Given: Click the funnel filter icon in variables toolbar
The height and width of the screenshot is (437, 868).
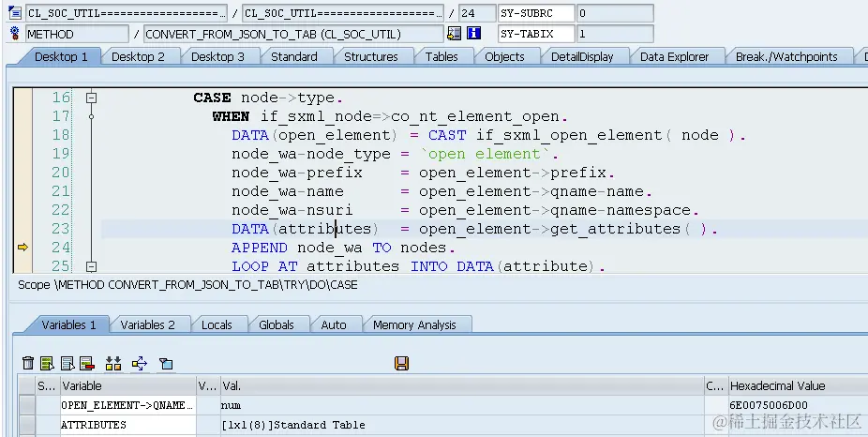Looking at the screenshot, I should [x=166, y=363].
